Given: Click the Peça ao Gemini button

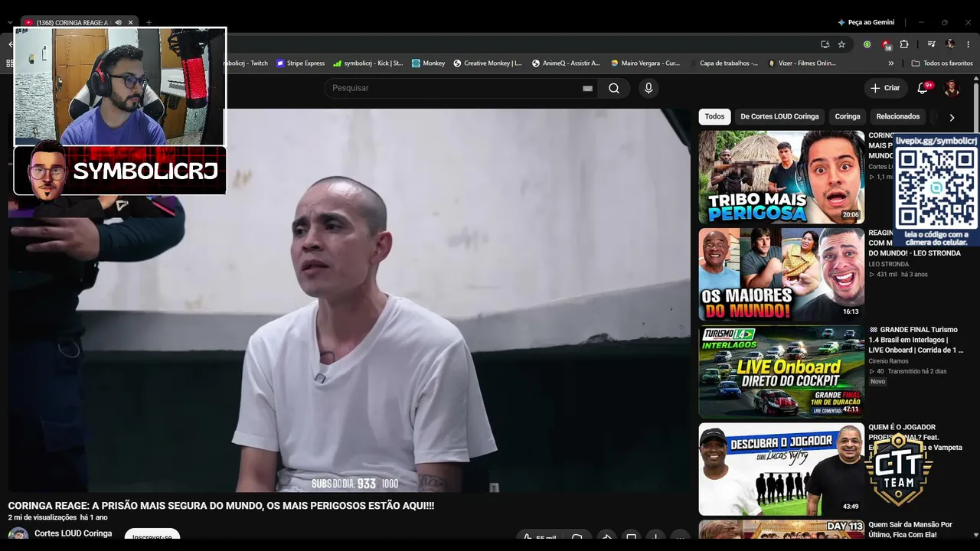Looking at the screenshot, I should (x=866, y=23).
